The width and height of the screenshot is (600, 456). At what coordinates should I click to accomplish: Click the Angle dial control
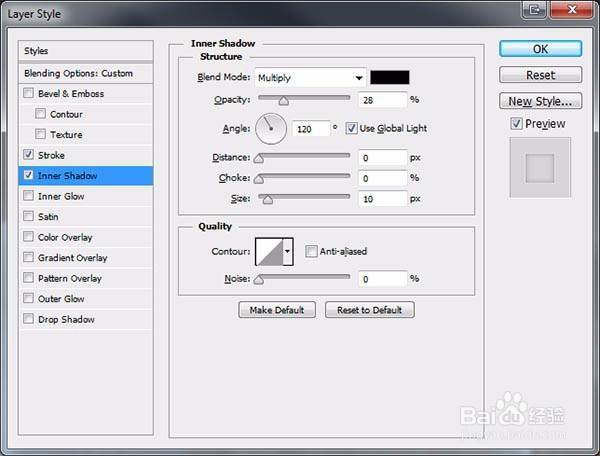[271, 129]
